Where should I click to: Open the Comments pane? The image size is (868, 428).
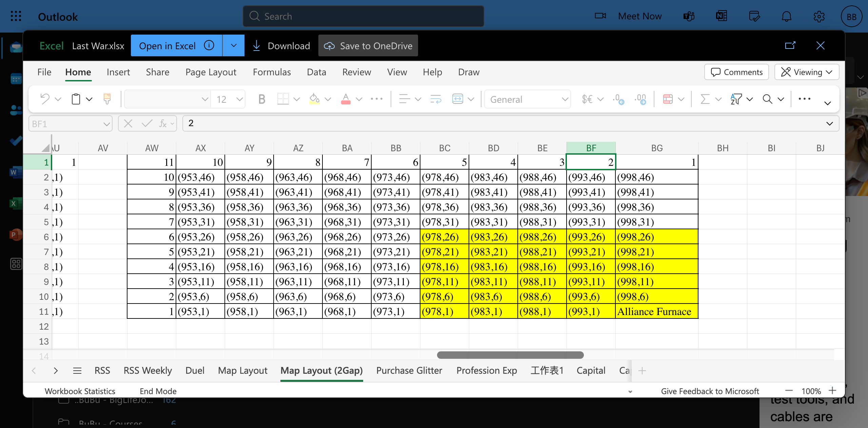click(x=736, y=72)
